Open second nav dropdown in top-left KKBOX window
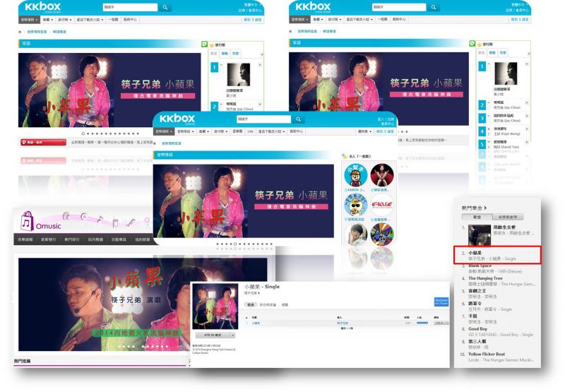This screenshot has width=565, height=392. [x=47, y=20]
